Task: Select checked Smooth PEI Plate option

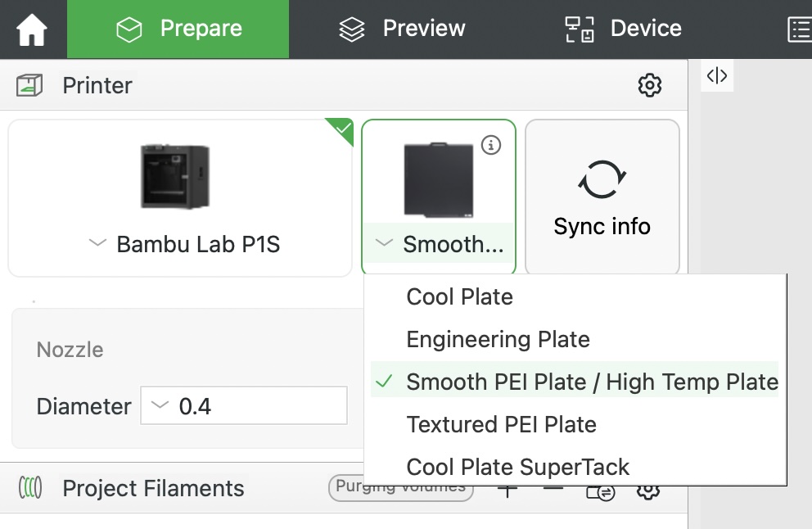Action: (x=591, y=382)
